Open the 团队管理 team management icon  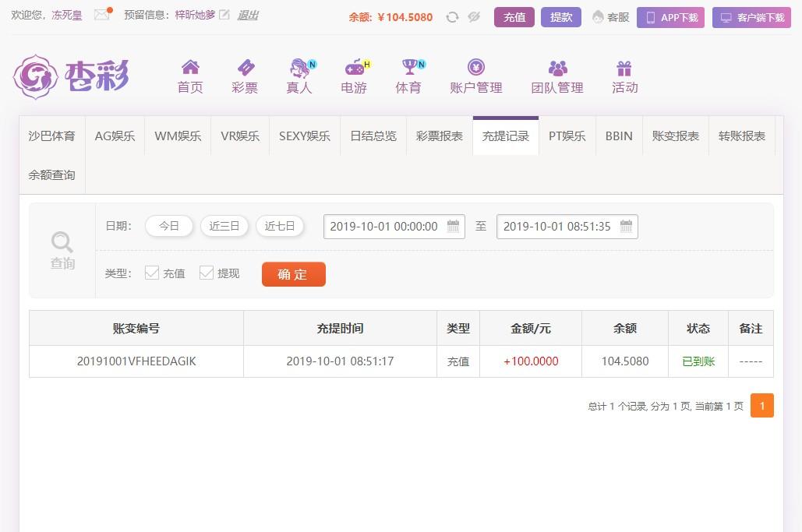tap(556, 66)
